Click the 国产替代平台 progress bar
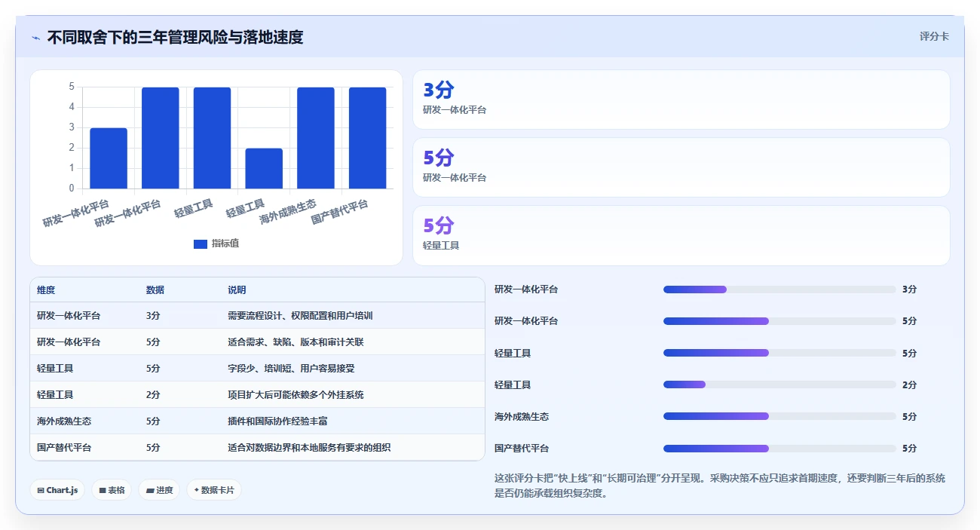 tap(779, 449)
